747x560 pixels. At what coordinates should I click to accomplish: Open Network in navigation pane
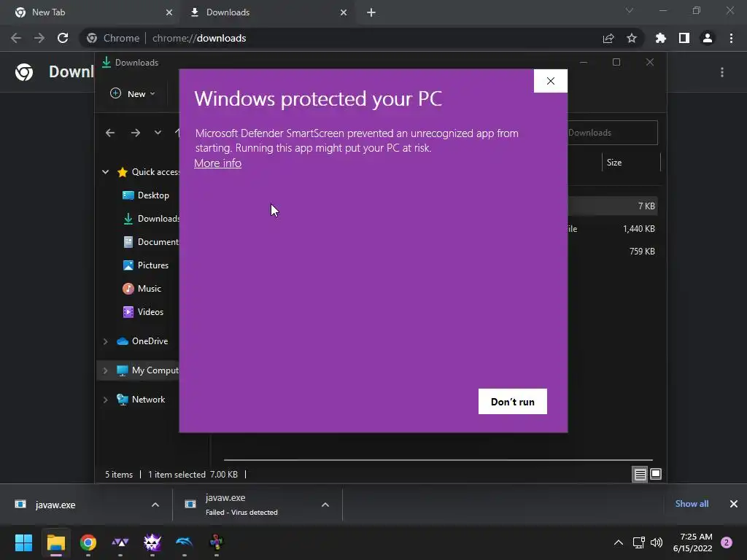(141, 400)
